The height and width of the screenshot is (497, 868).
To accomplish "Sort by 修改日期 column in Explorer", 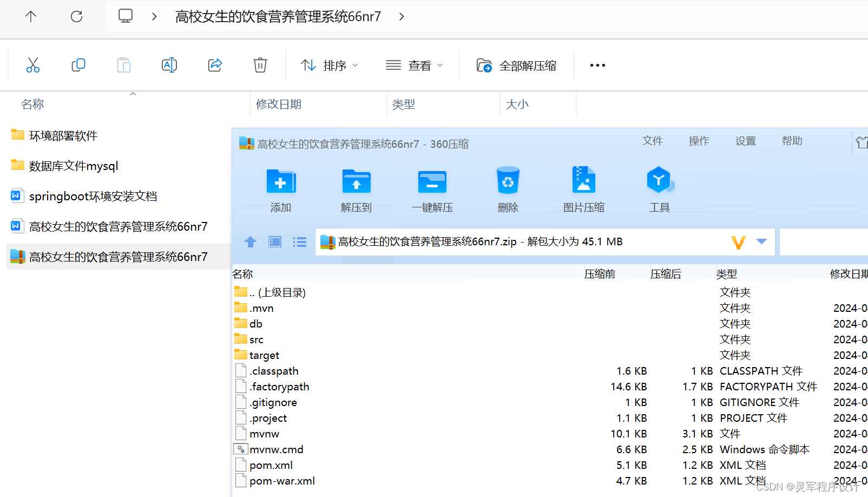I will (279, 104).
